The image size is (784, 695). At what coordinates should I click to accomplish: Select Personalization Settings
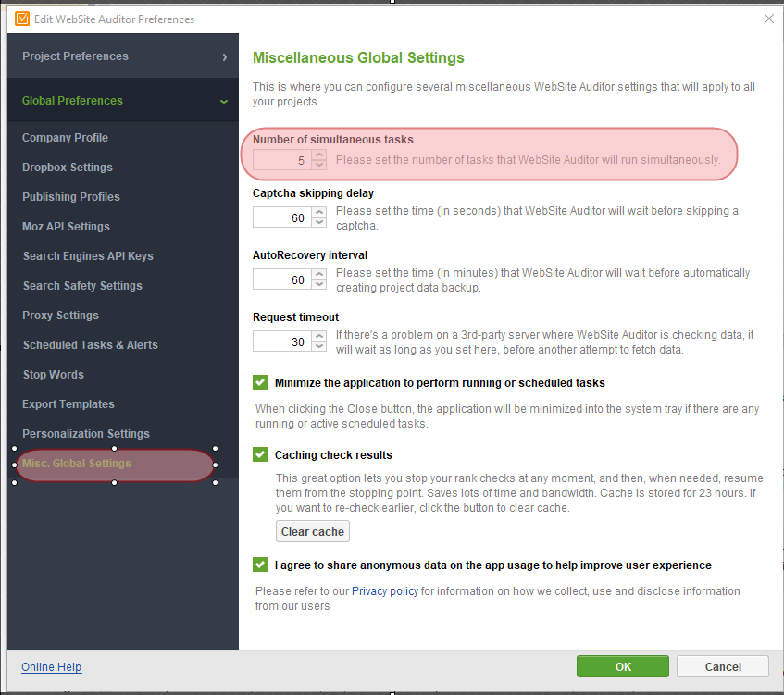pos(86,433)
